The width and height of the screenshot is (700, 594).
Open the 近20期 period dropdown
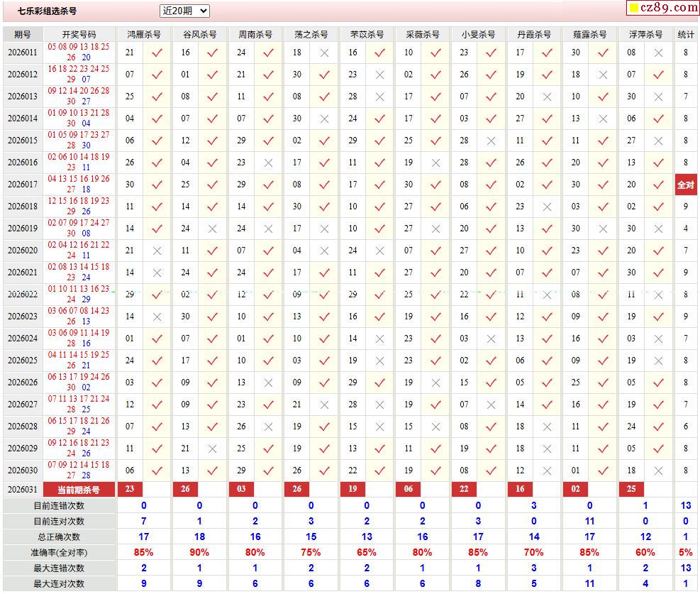[184, 11]
